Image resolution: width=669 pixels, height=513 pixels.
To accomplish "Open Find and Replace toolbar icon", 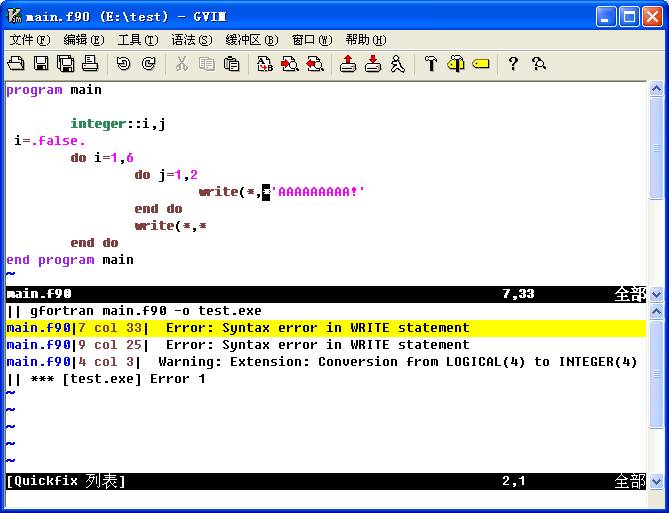I will [265, 64].
